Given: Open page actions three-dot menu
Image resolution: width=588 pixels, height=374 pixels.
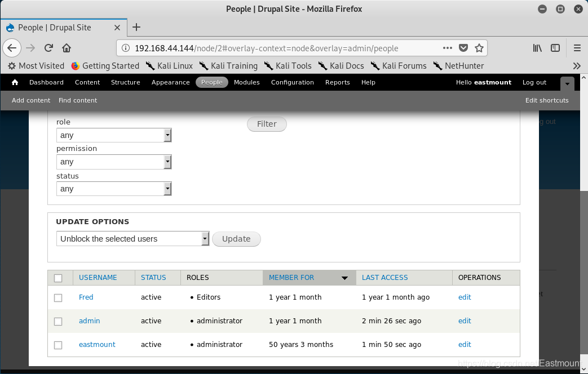Looking at the screenshot, I should pos(448,48).
